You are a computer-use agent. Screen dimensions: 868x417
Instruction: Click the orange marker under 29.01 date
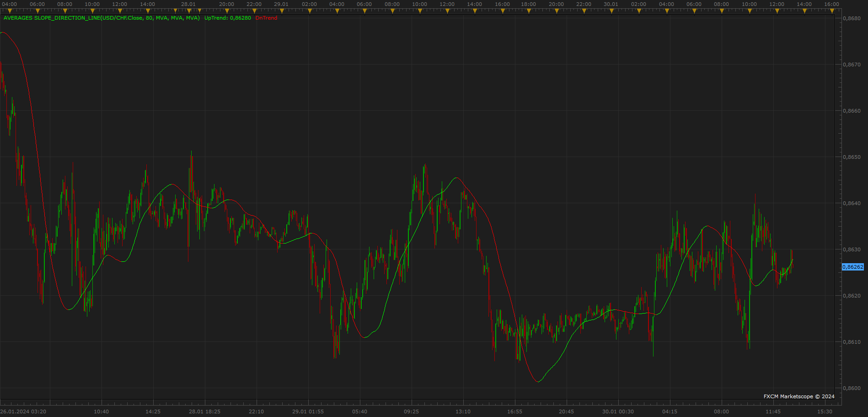[282, 11]
